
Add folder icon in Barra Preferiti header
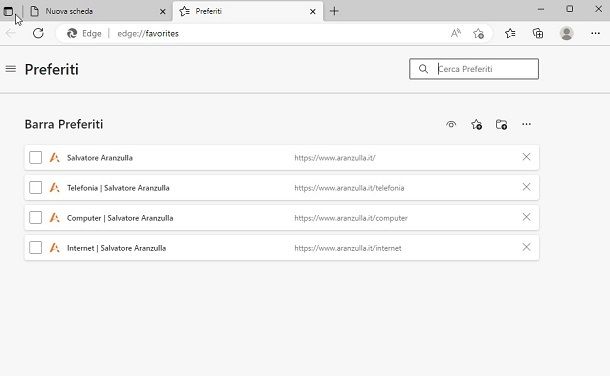[x=501, y=124]
